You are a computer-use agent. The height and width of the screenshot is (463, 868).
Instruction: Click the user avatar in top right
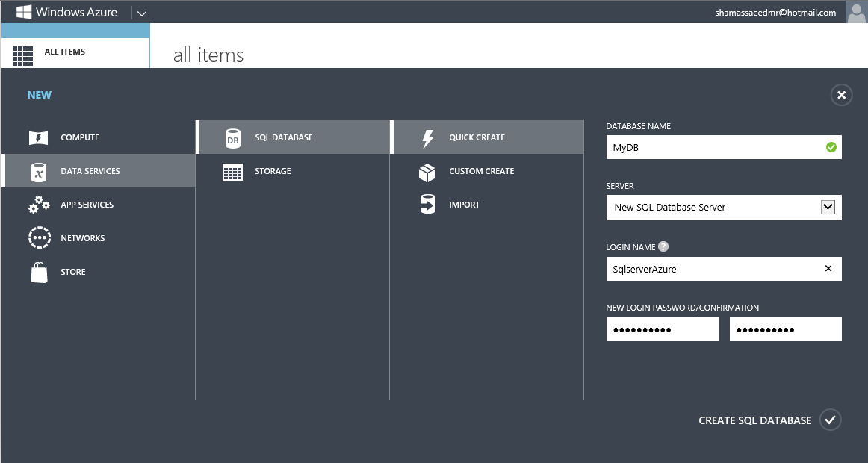pyautogui.click(x=856, y=12)
